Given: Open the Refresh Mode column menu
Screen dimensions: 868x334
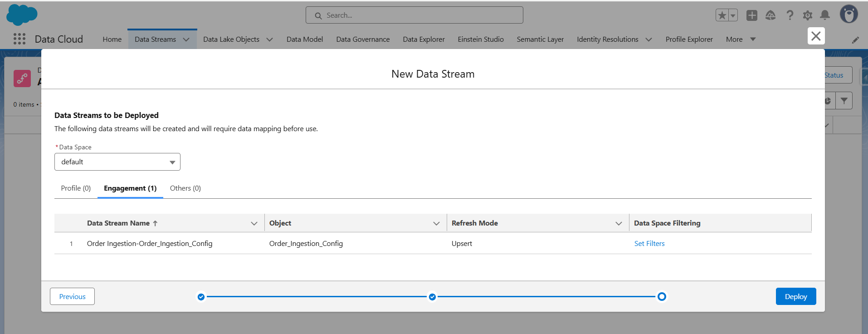Looking at the screenshot, I should click(x=619, y=223).
